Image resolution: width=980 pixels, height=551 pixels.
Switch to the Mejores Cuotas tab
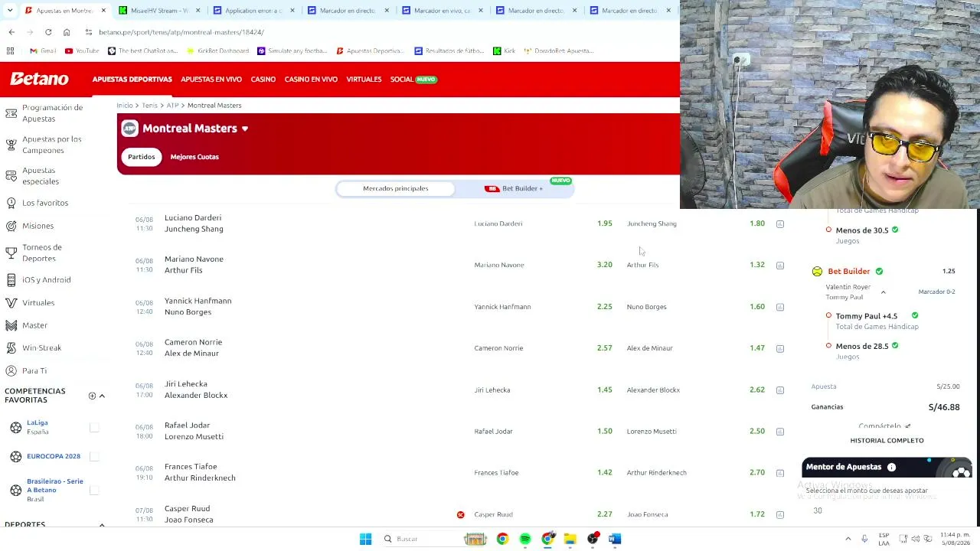pos(194,157)
